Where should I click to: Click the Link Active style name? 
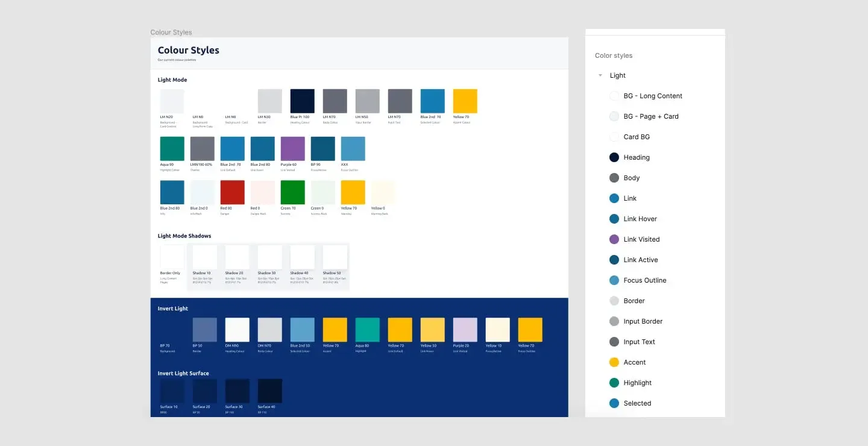coord(641,260)
